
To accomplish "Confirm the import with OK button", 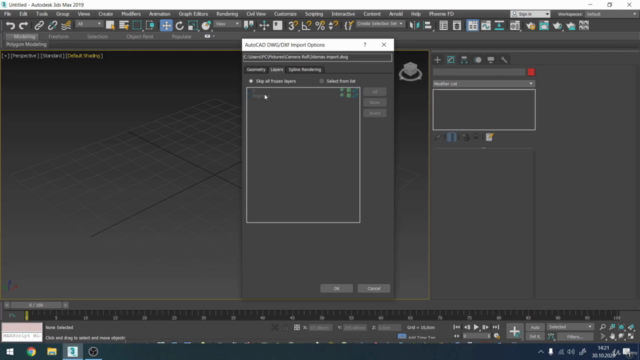I will pos(336,289).
